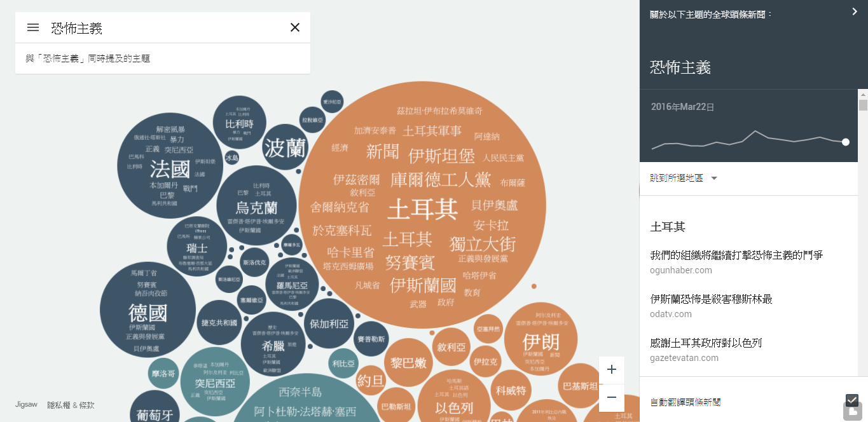Select the 烏克蘭 bubble
Image resolution: width=868 pixels, height=422 pixels.
(257, 206)
